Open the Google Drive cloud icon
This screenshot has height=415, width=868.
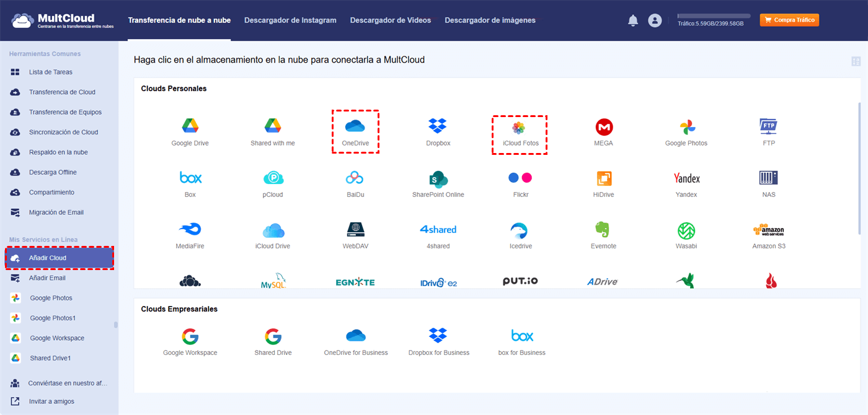[190, 126]
